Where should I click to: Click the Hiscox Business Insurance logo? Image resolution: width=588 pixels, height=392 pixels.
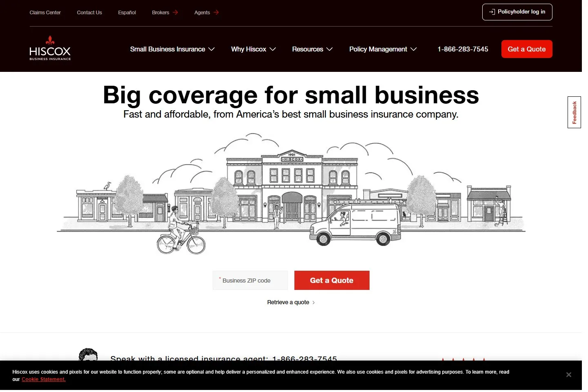coord(50,48)
